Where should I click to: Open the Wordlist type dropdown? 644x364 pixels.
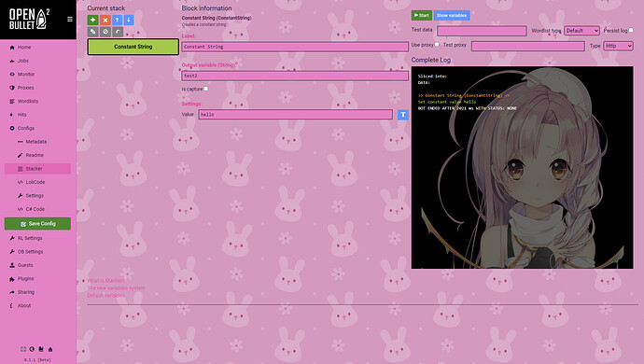coord(581,31)
